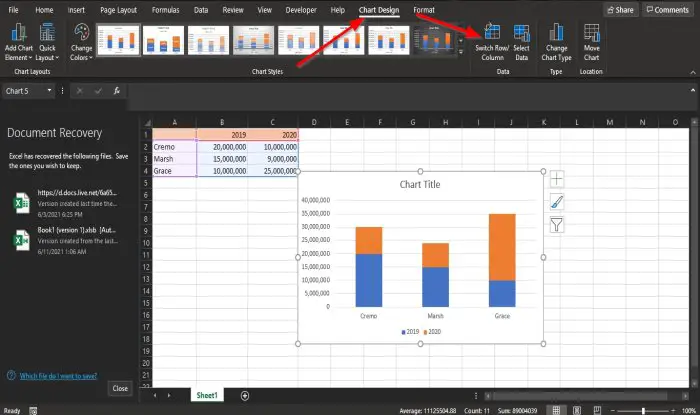Image resolution: width=700 pixels, height=415 pixels.
Task: Click the insert function fx icon
Action: click(117, 91)
